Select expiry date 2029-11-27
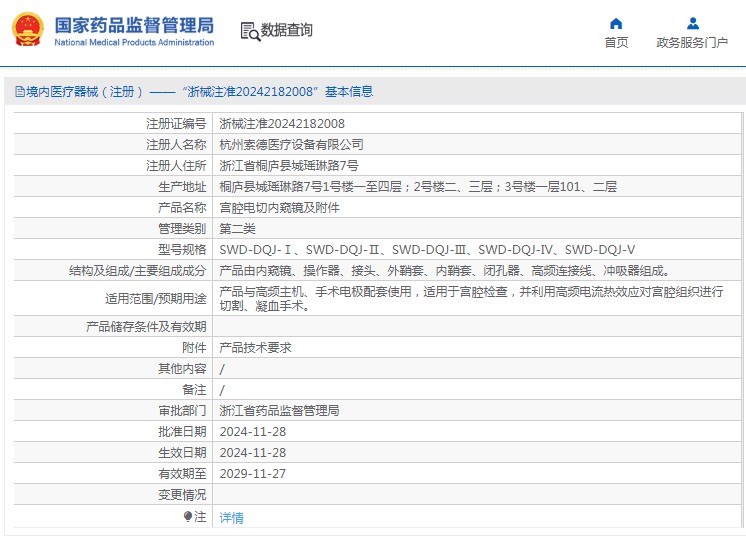The height and width of the screenshot is (542, 746). click(x=253, y=473)
